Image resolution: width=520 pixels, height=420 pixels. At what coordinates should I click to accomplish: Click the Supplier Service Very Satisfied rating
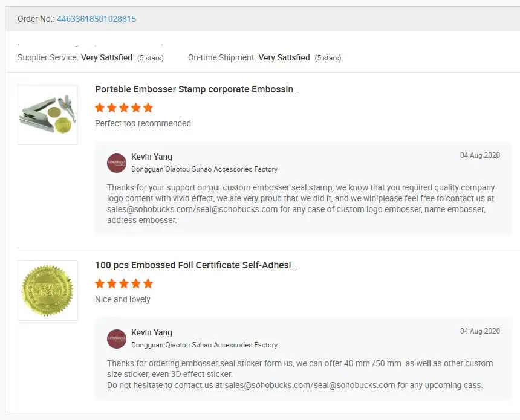click(106, 57)
